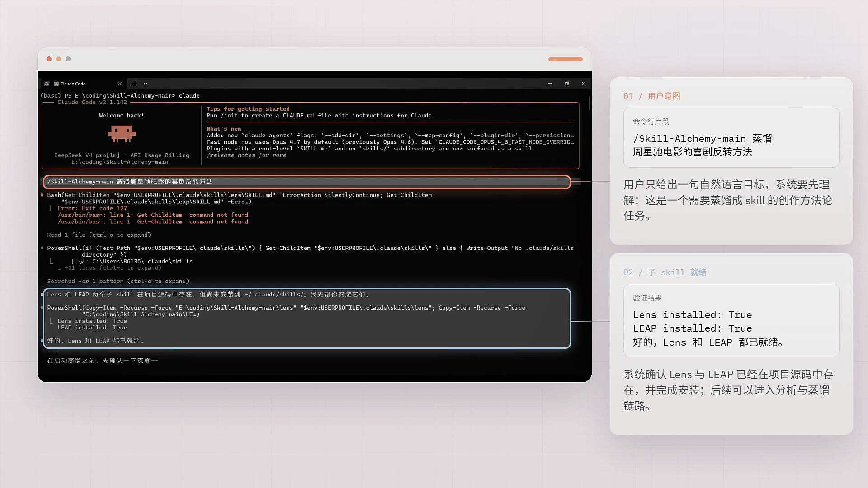Close the Claude Code terminal tab

coord(119,84)
